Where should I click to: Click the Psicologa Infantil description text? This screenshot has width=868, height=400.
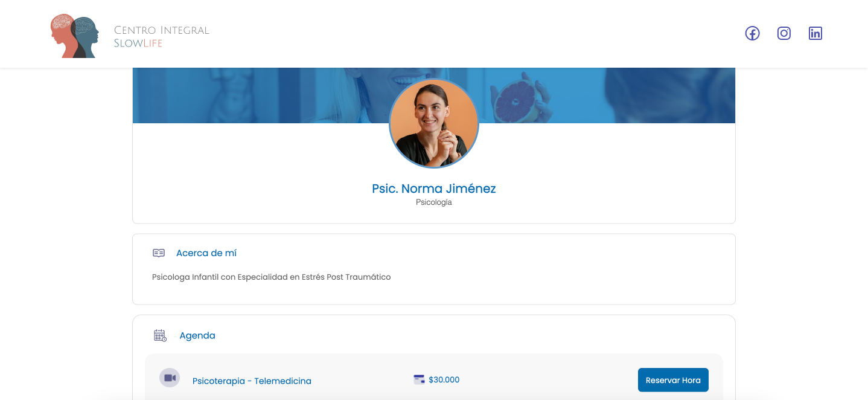[272, 277]
